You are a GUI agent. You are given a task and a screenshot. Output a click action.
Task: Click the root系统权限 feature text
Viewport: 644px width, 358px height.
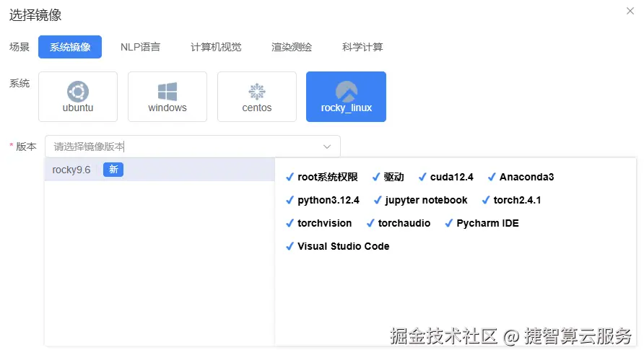point(328,177)
